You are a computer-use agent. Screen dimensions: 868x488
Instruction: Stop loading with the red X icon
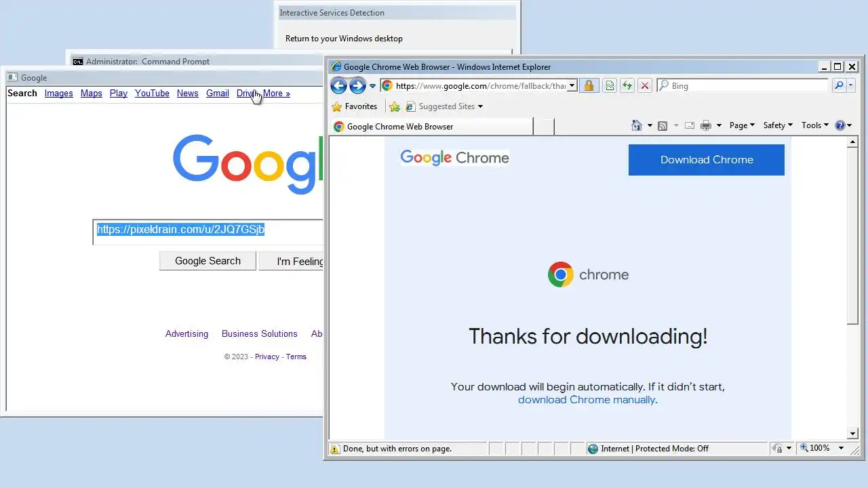point(645,85)
